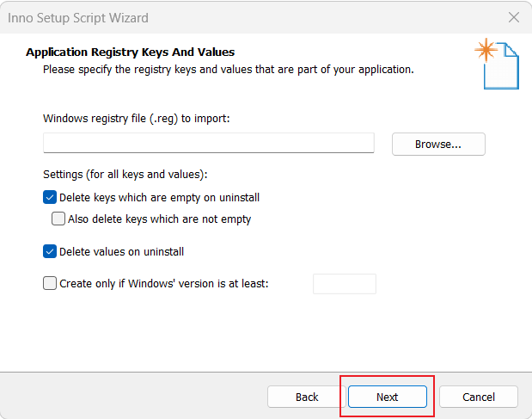The height and width of the screenshot is (419, 532).
Task: Click 'Settings (for all keys and values):' label
Action: [x=125, y=175]
